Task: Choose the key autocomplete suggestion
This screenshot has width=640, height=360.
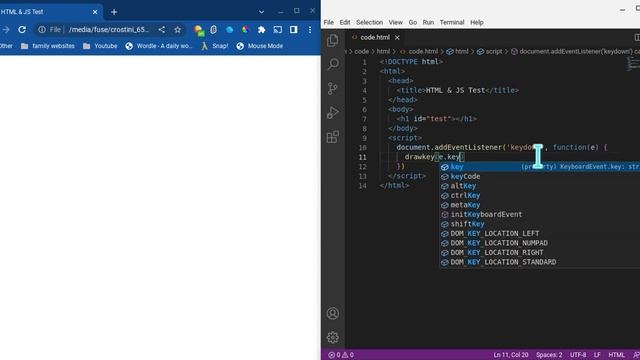Action: (540, 167)
